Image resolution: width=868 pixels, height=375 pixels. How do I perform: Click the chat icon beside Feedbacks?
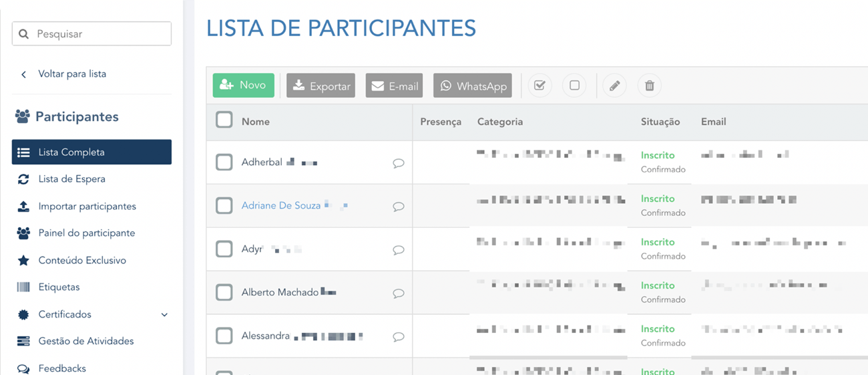click(23, 368)
